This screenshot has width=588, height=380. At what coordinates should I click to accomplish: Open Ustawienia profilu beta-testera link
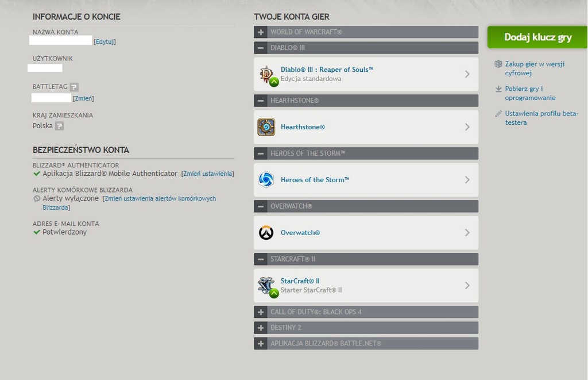pyautogui.click(x=541, y=118)
